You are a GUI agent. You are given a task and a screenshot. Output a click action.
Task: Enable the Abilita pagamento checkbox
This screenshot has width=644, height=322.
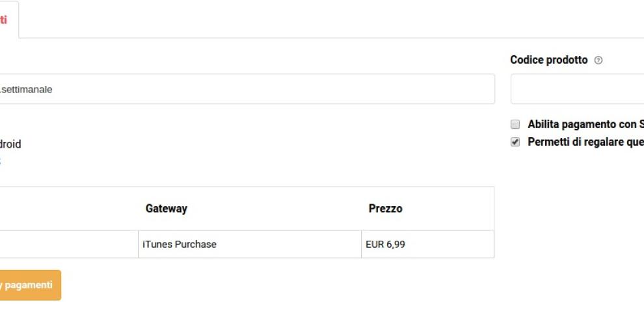(515, 124)
